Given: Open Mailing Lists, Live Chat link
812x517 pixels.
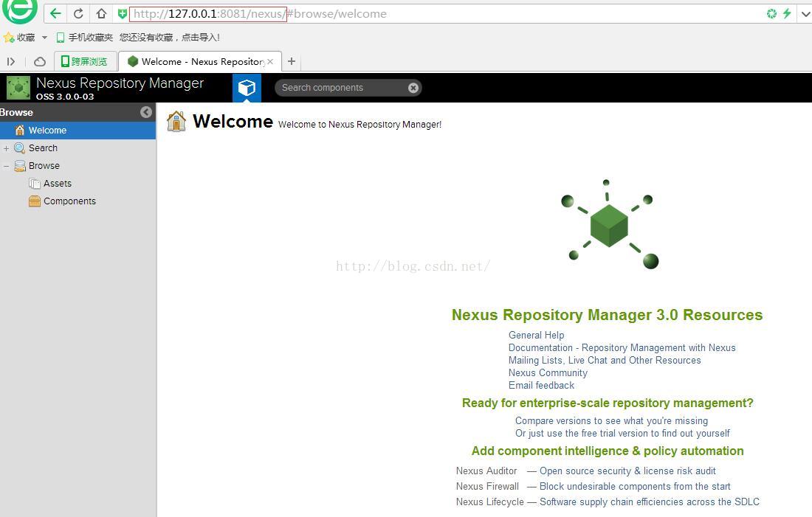Looking at the screenshot, I should point(605,360).
